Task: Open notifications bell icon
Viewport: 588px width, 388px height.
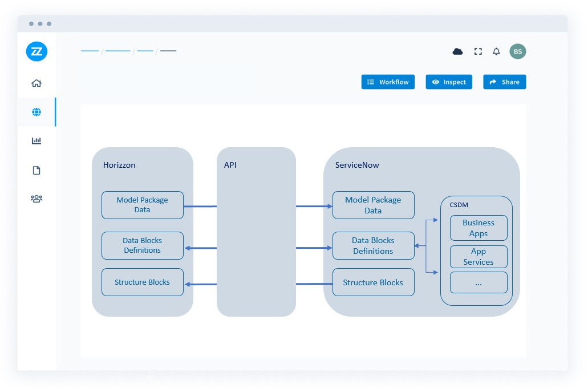Action: (496, 51)
